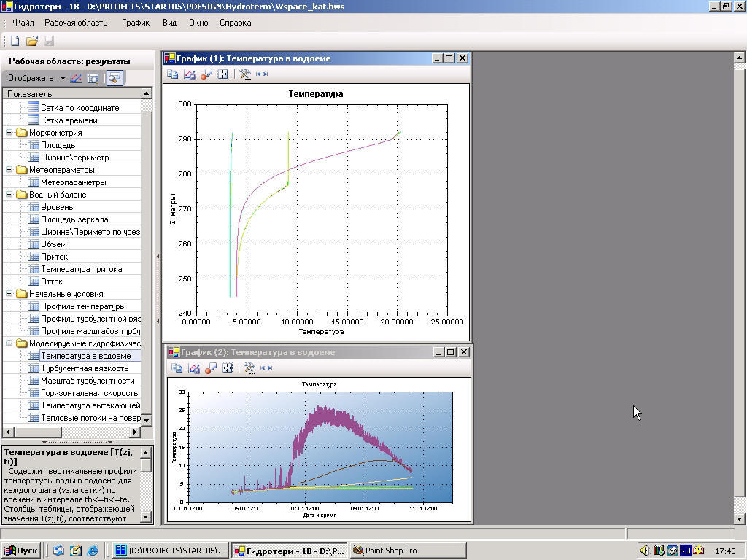Open the Рабочая область menu

76,23
